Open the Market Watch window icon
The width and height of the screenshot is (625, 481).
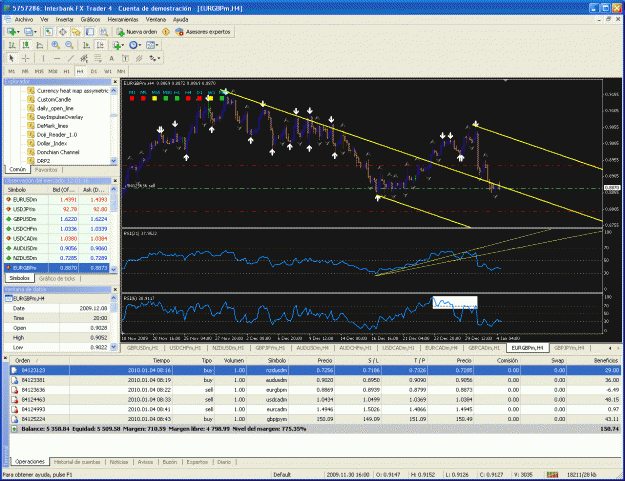point(49,32)
